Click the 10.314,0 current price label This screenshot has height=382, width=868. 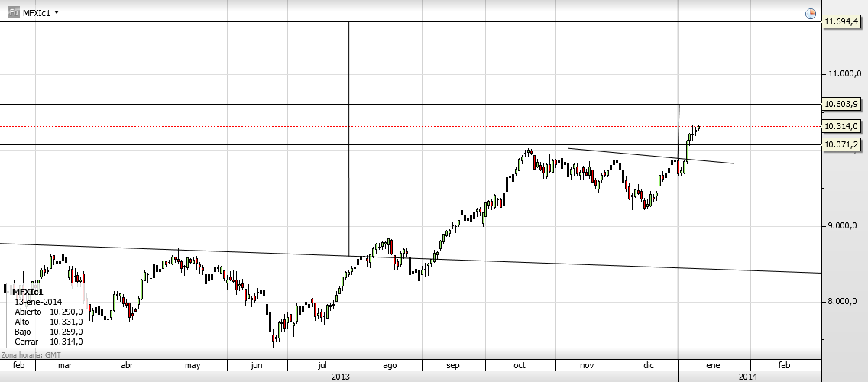point(840,126)
